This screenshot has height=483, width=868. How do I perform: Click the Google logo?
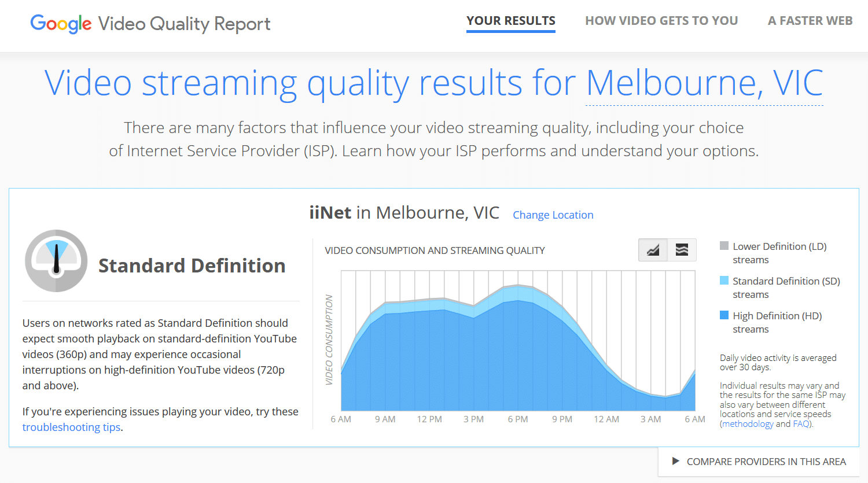tap(61, 24)
